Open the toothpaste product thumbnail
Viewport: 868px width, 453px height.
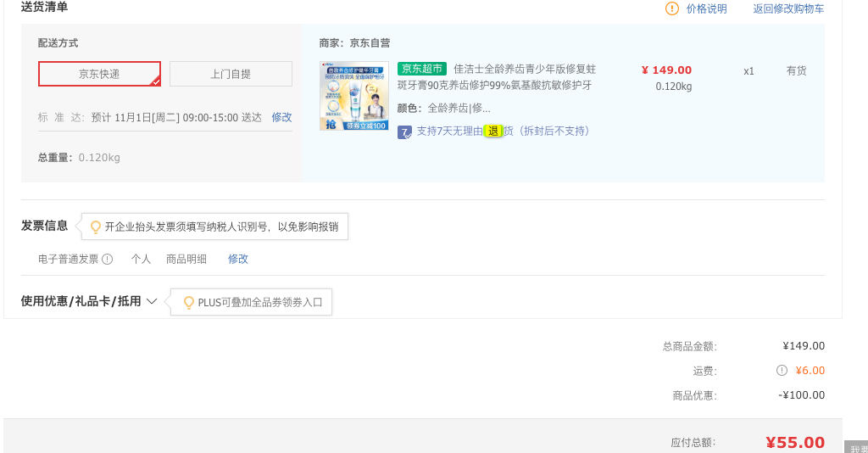[x=354, y=96]
